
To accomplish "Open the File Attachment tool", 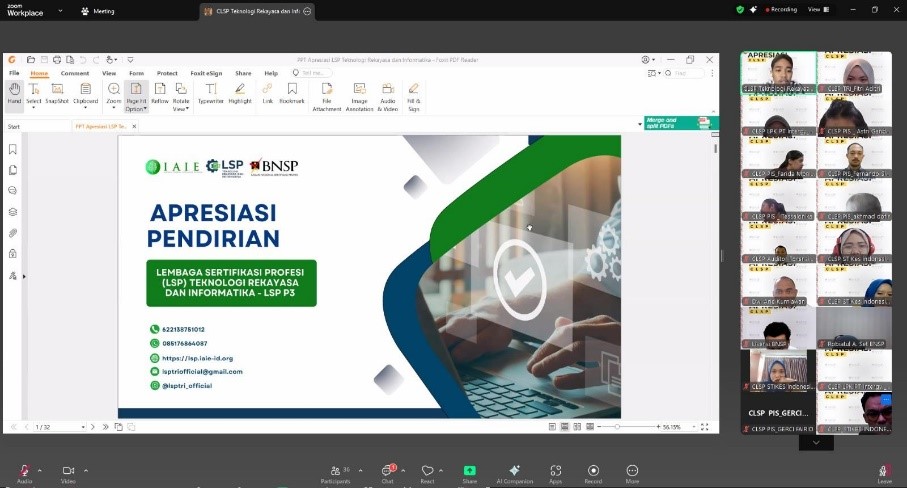I will click(x=326, y=95).
